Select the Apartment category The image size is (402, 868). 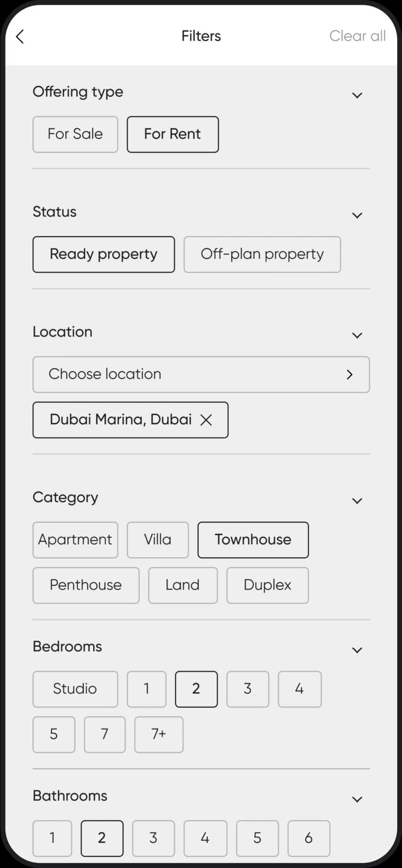[x=75, y=540]
